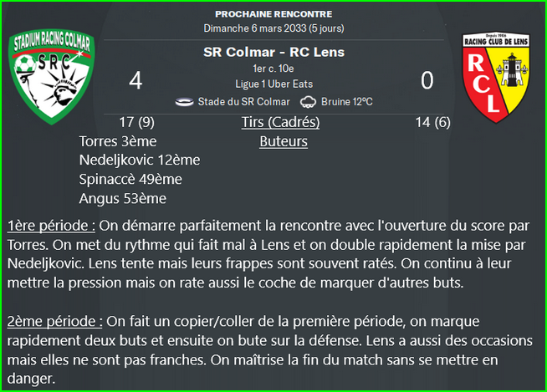Select the Ligue 1 Uber Eats competition link
The width and height of the screenshot is (547, 392).
click(x=273, y=84)
